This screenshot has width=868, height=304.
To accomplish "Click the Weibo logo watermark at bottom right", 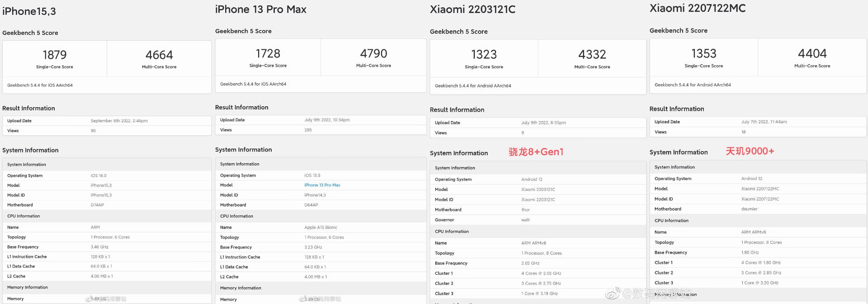I will (x=613, y=294).
